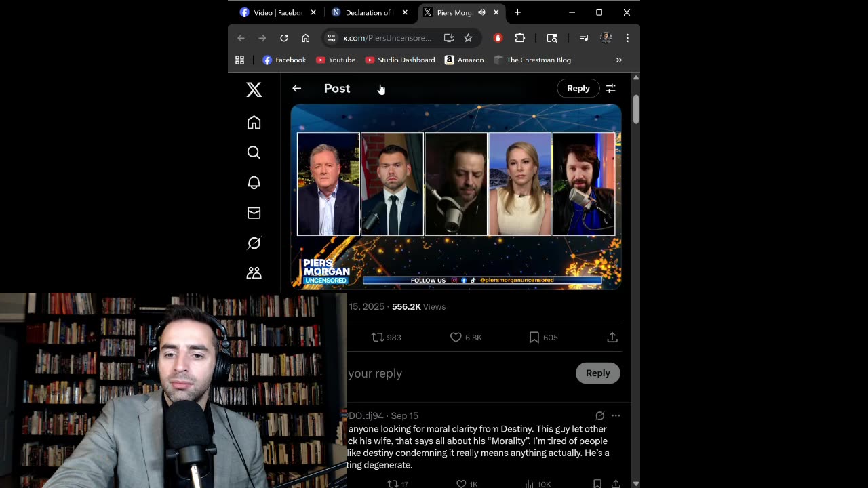Bookmark the Sep 15 reply
868x488 pixels.
point(597,484)
